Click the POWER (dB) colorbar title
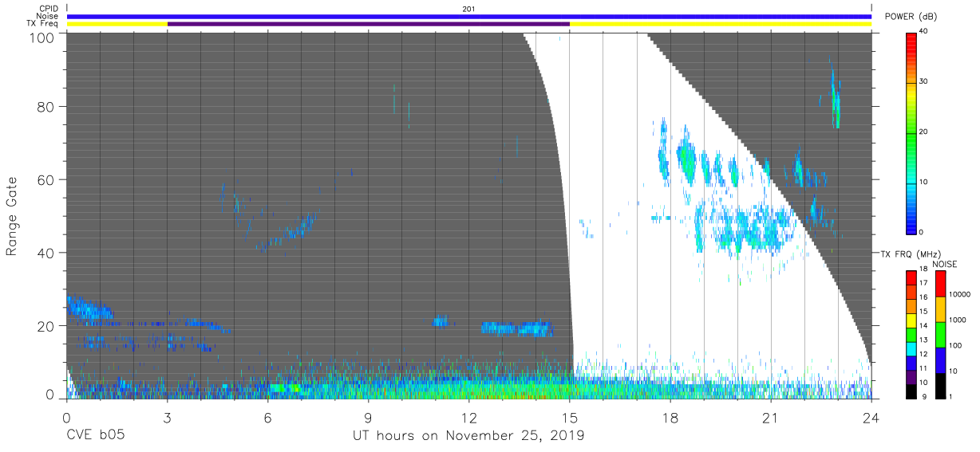 (912, 17)
